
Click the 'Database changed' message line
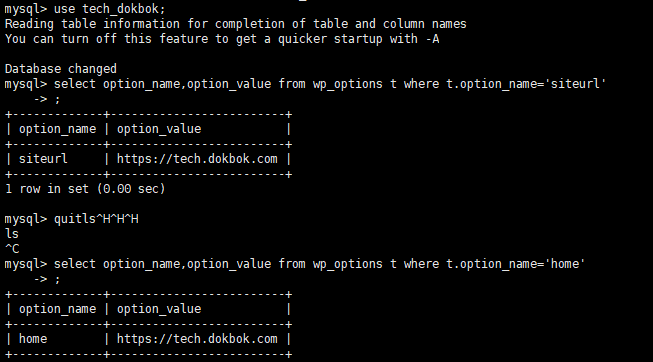point(61,69)
